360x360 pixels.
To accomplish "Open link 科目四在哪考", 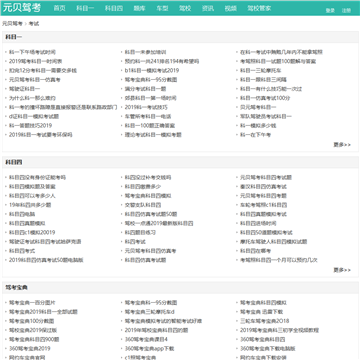I will 256,251.
